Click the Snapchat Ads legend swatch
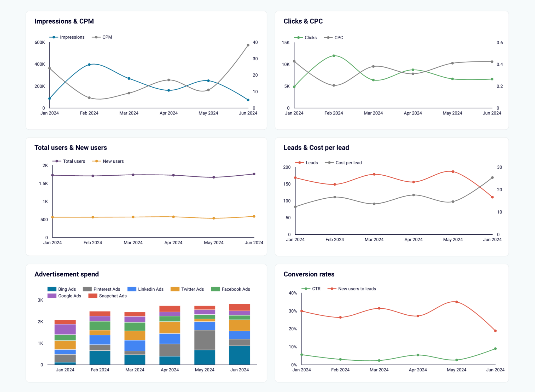Screen dimensions: 535x392 tap(93, 296)
